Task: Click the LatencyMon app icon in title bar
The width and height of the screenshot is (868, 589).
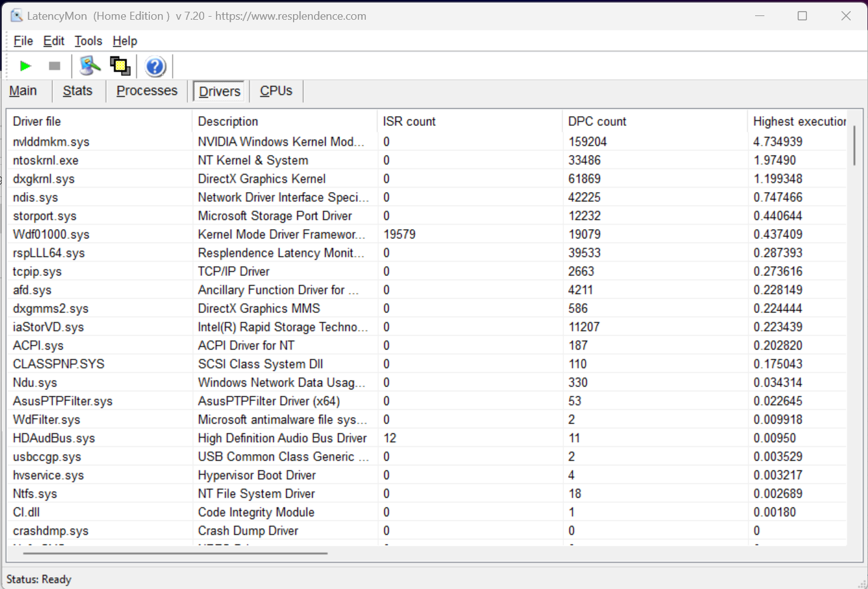Action: tap(16, 16)
